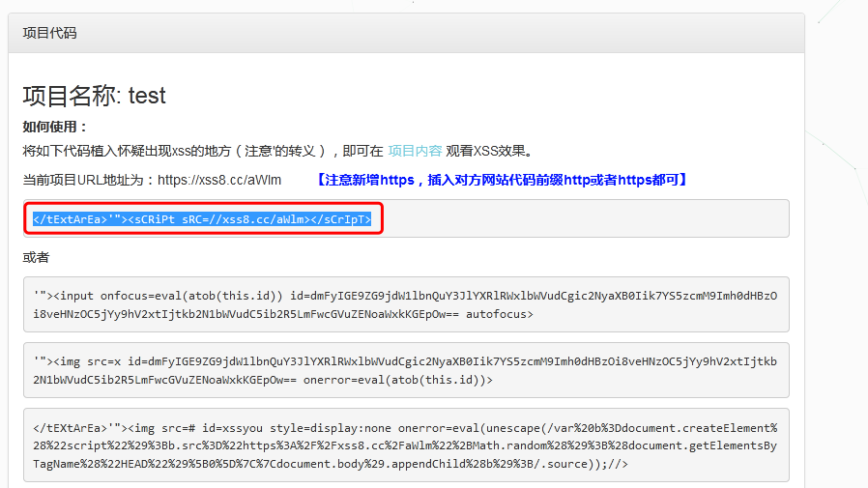This screenshot has width=868, height=488.
Task: Click the 如何使用 label
Action: 55,127
